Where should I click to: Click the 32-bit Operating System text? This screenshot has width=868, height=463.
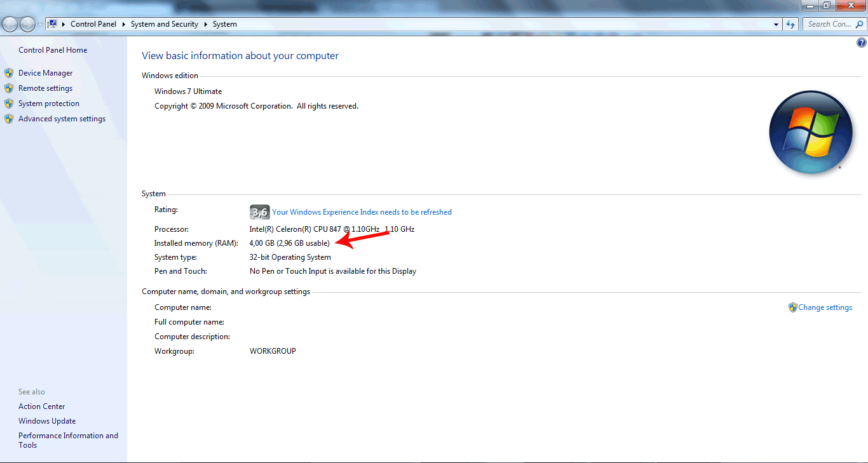[x=290, y=257]
